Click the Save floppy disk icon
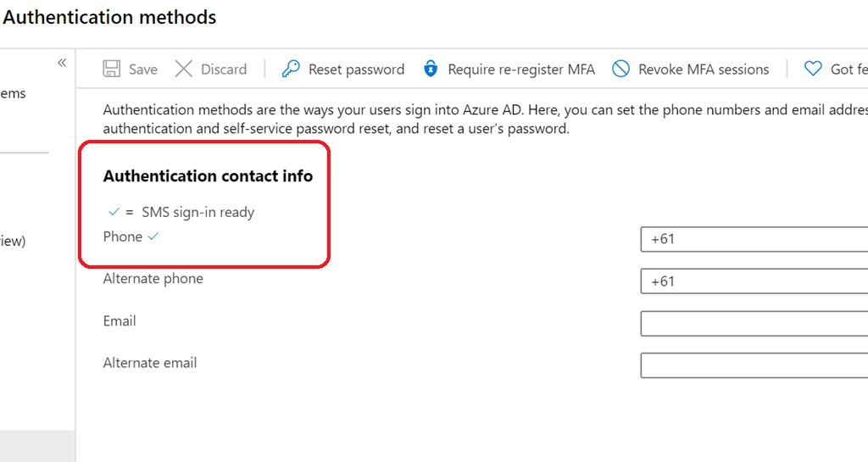868x462 pixels. click(112, 70)
